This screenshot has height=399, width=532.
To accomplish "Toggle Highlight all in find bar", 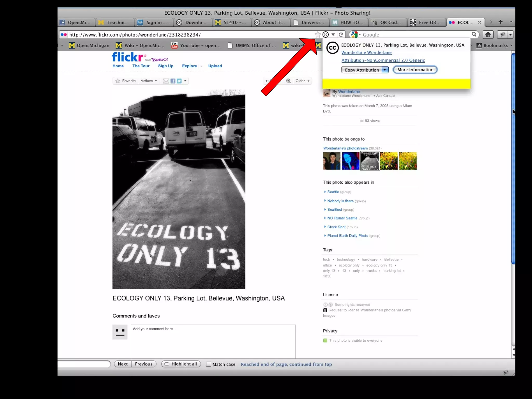I will [181, 364].
